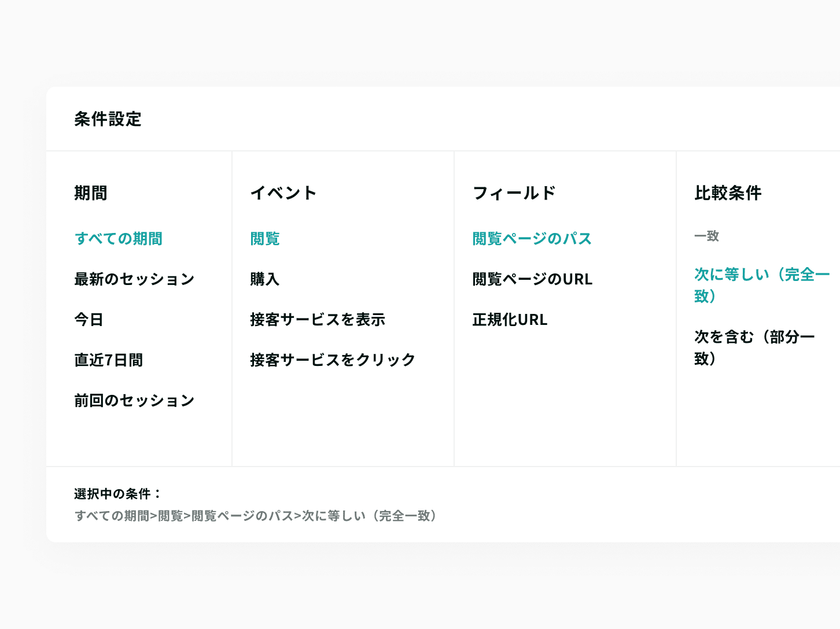Choose 最新のセッション in the period column

(134, 279)
